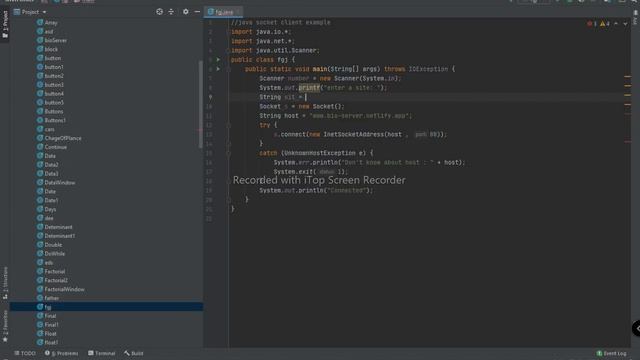Hide the Project panel with the minus icon
Image resolution: width=640 pixels, height=360 pixels.
(197, 12)
